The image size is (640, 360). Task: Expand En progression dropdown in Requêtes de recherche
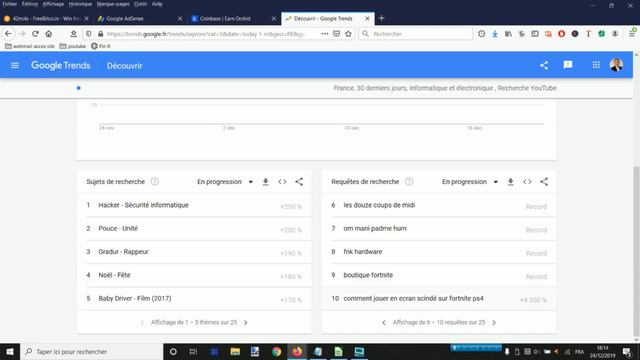pyautogui.click(x=470, y=182)
